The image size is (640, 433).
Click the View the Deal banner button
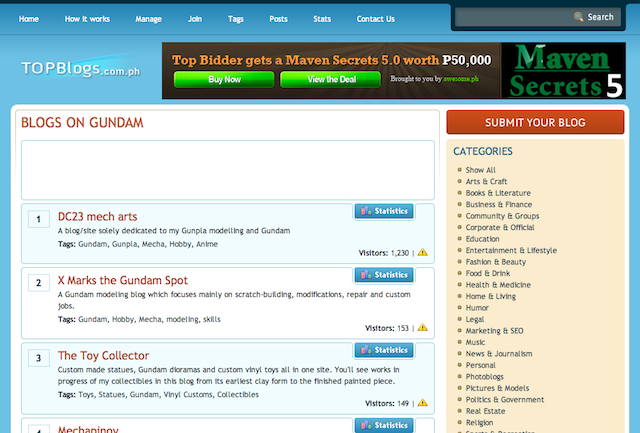(331, 79)
